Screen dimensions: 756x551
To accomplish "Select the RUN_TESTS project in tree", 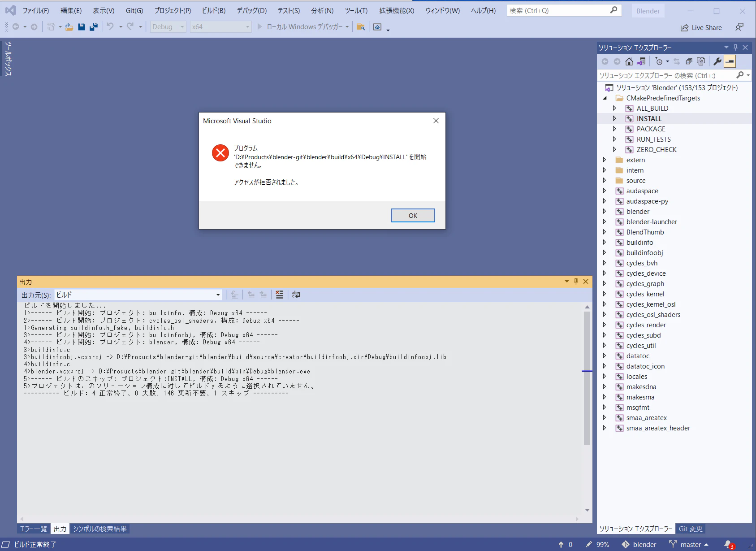I will 653,139.
